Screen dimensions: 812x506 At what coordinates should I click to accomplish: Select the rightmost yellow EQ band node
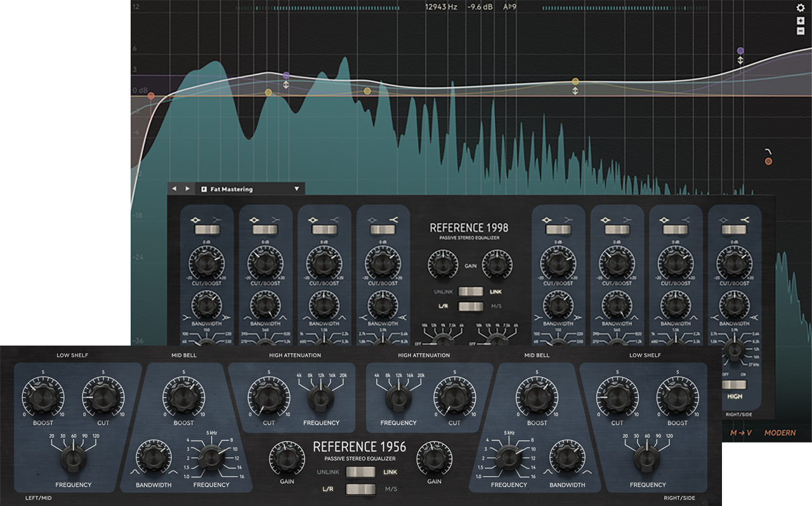tap(575, 82)
